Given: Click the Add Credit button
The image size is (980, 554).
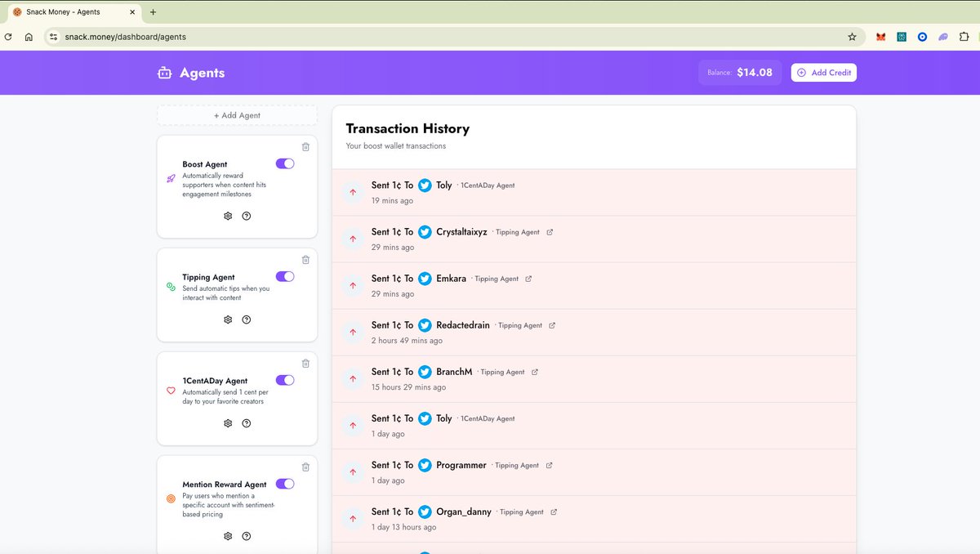Looking at the screenshot, I should [823, 72].
